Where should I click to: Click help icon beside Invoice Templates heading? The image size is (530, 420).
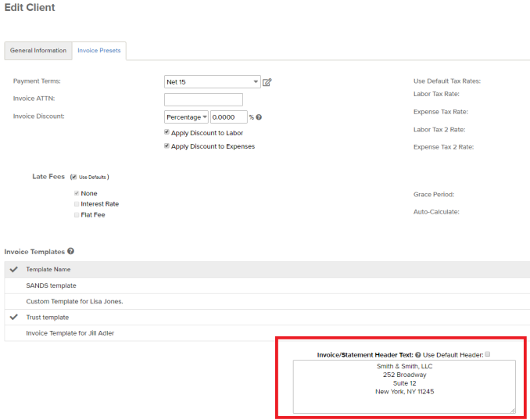(71, 251)
